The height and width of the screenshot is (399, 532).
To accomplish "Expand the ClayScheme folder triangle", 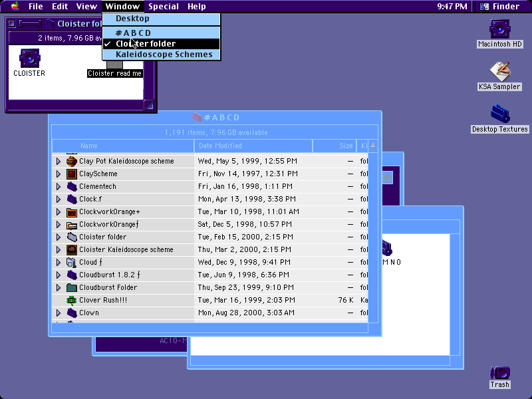I will coord(59,174).
